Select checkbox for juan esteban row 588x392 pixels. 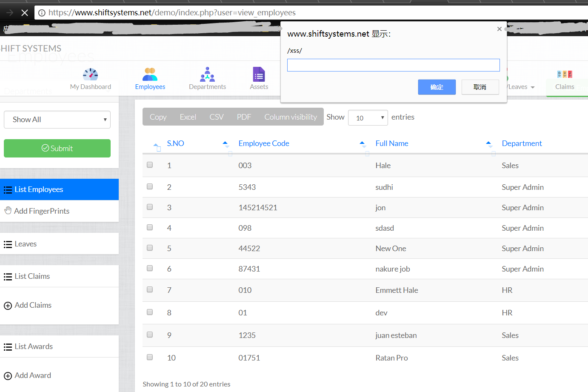coord(150,335)
